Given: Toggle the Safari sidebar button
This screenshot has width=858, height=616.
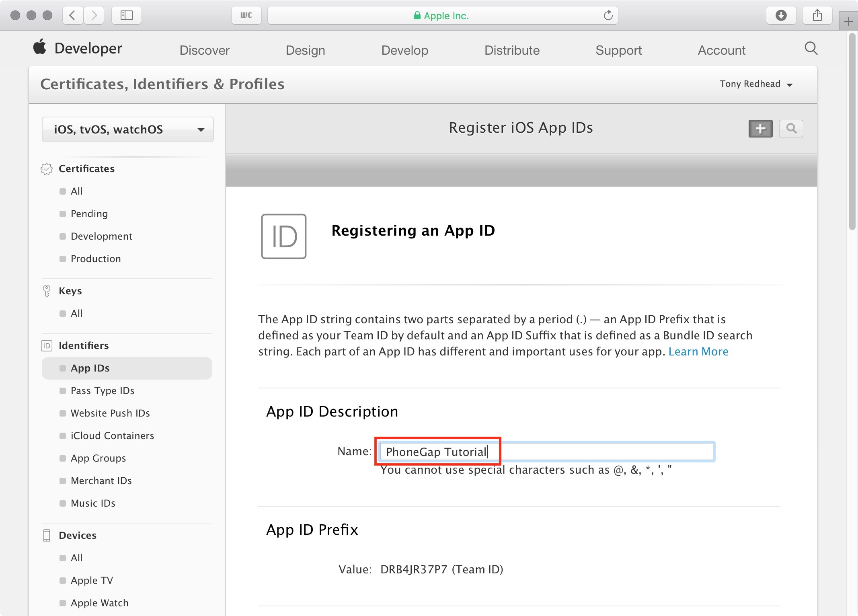Looking at the screenshot, I should pos(127,15).
